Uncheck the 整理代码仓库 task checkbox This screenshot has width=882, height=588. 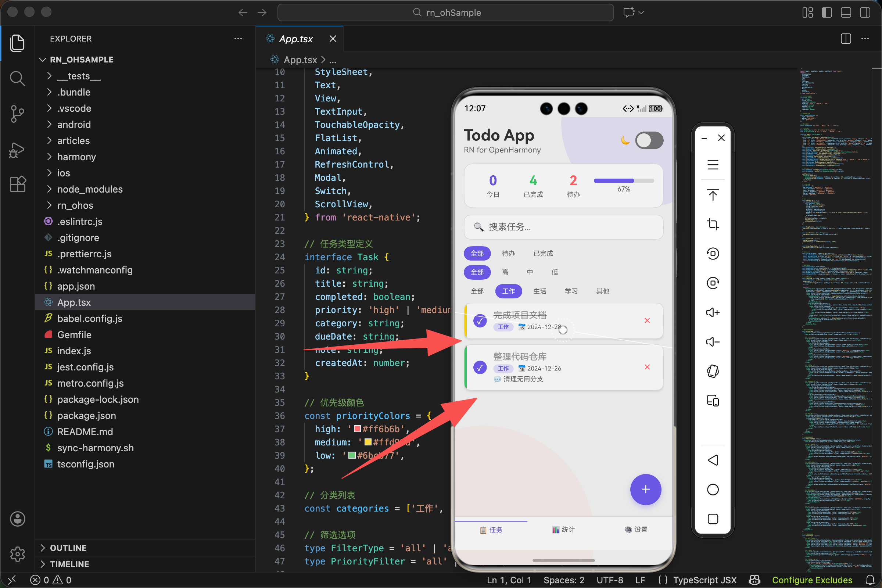tap(480, 367)
